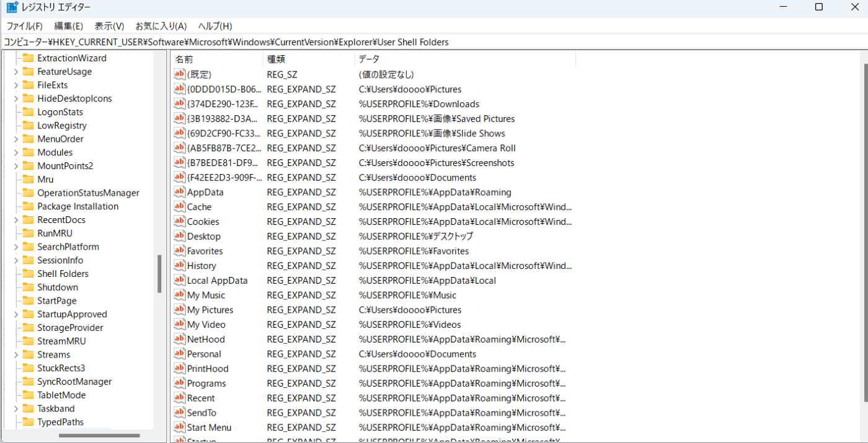
Task: Click the value icon beside SendTo
Action: 180,413
